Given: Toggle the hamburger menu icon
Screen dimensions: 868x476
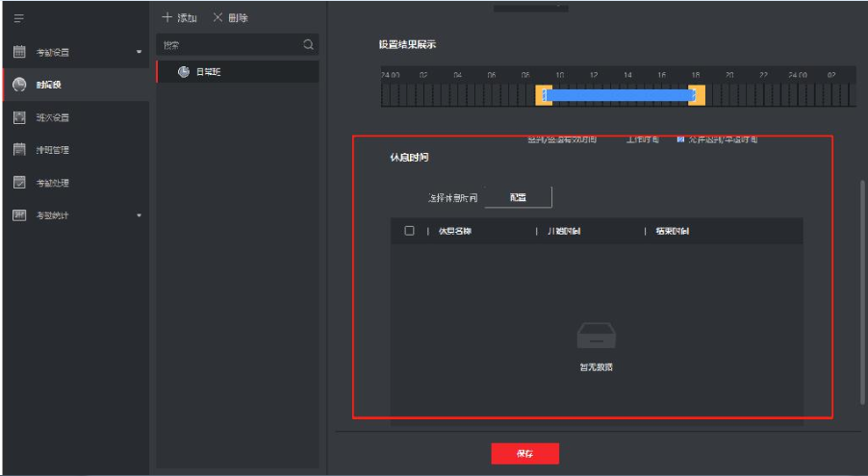Looking at the screenshot, I should [19, 19].
